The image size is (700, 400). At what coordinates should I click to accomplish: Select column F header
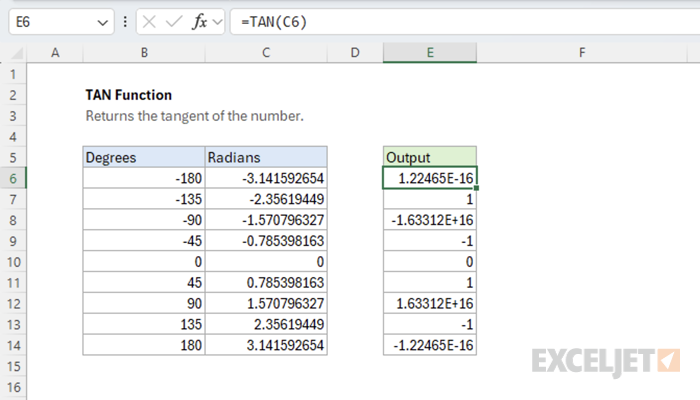[x=582, y=53]
